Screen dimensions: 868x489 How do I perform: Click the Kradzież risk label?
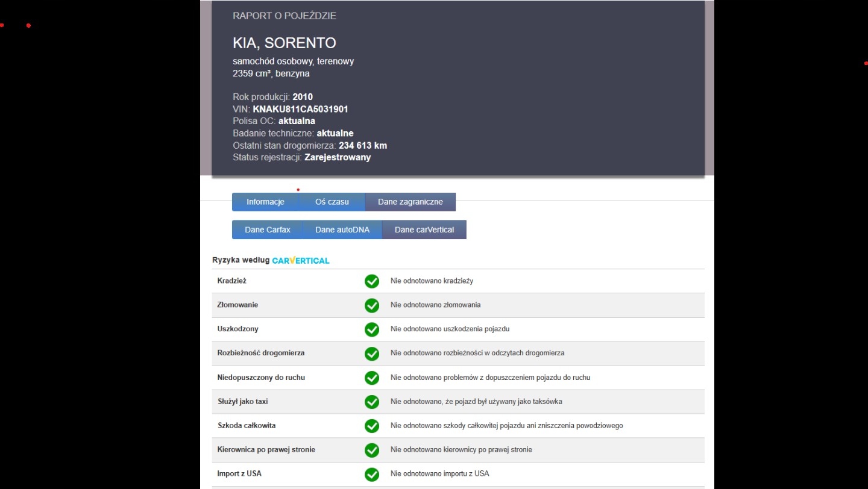(x=232, y=281)
